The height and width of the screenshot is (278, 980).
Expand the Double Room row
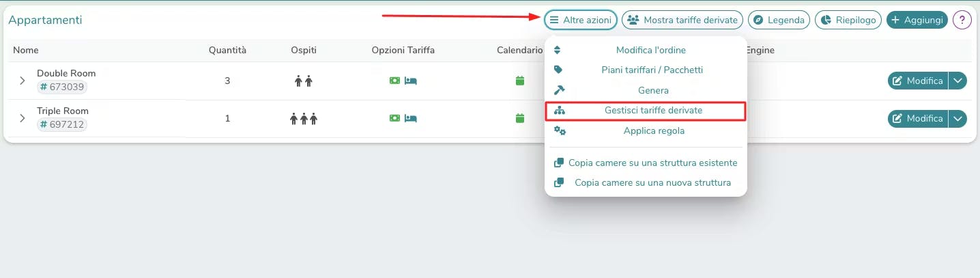tap(23, 81)
